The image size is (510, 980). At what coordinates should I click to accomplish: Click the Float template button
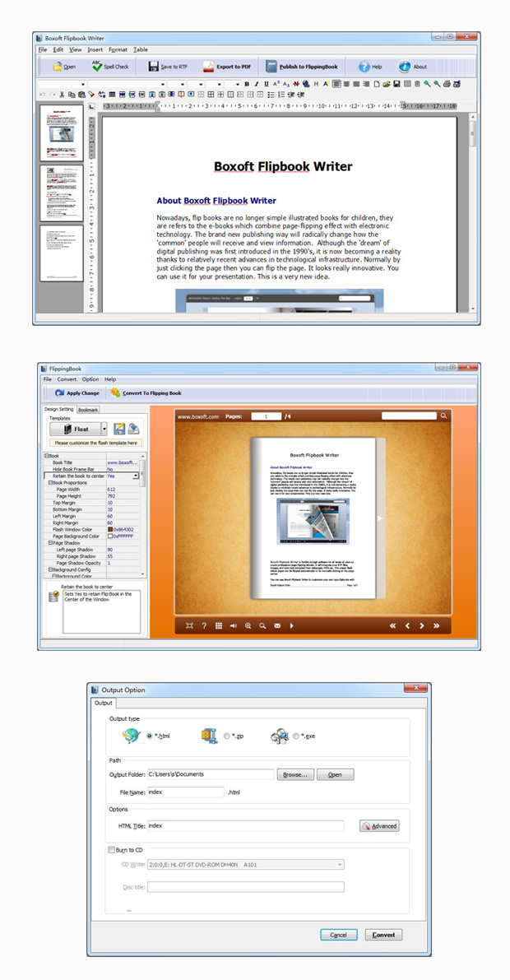point(75,430)
